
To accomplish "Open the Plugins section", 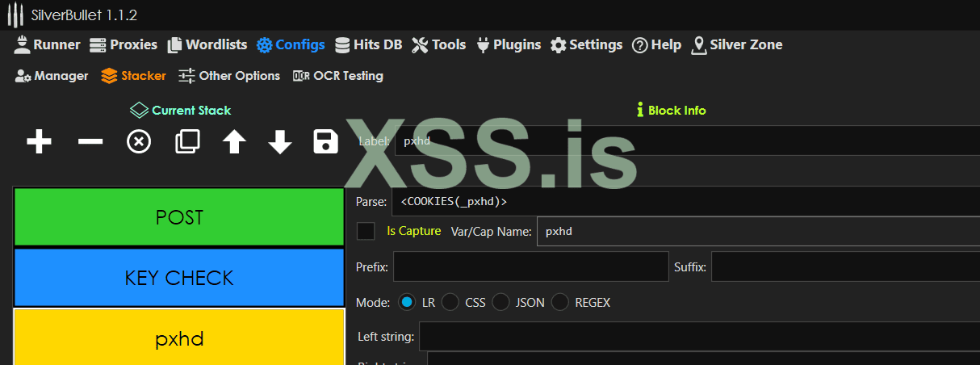I will tap(509, 44).
